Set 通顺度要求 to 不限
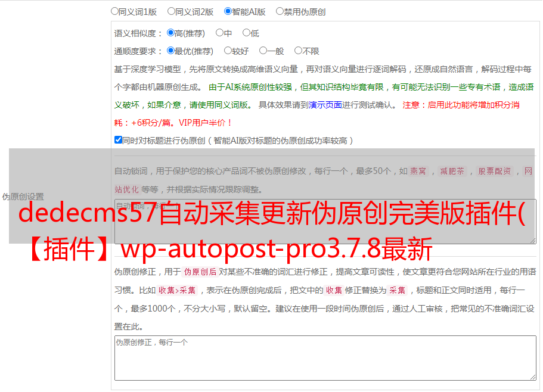Image resolution: width=543 pixels, height=392 pixels. [298, 51]
